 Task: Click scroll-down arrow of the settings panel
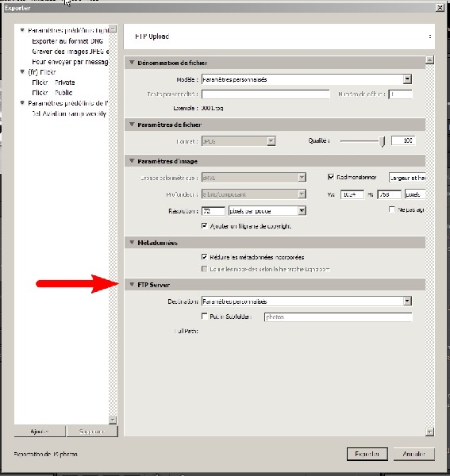point(429,432)
